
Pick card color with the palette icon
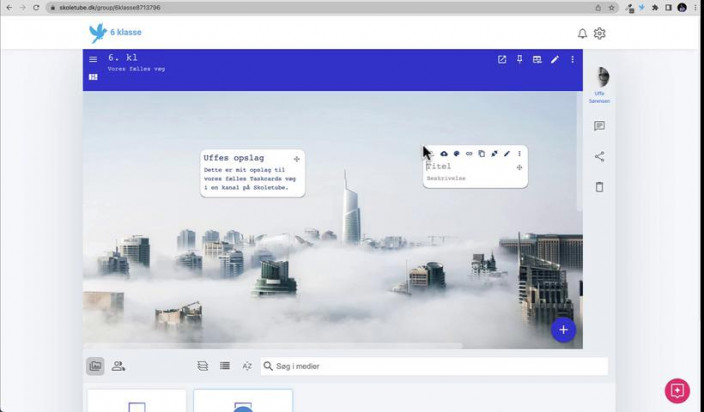pyautogui.click(x=456, y=153)
